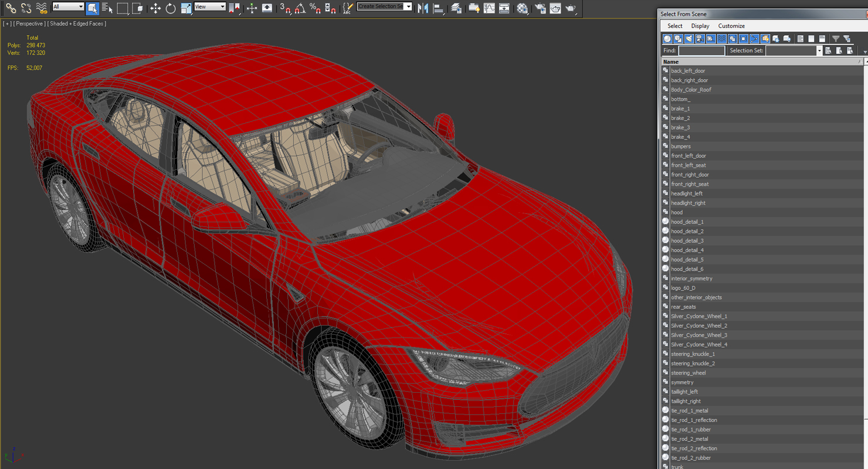Screen dimensions: 868x469
Task: Toggle Display Space Warps filter
Action: [722, 39]
